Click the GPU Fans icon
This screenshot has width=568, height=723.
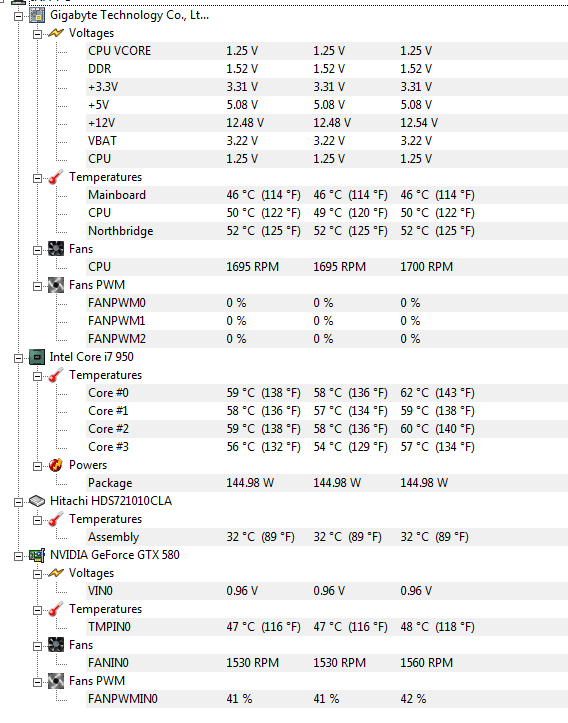tap(56, 645)
